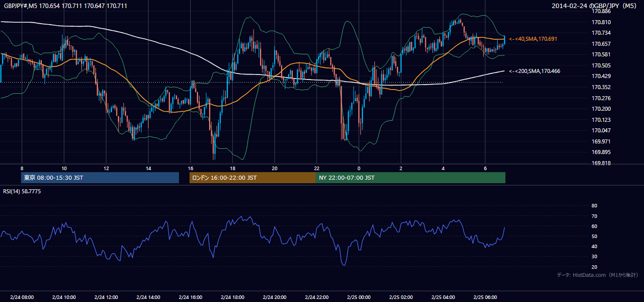Click the 2/24 12:00 date label
644x302 pixels.
106,297
